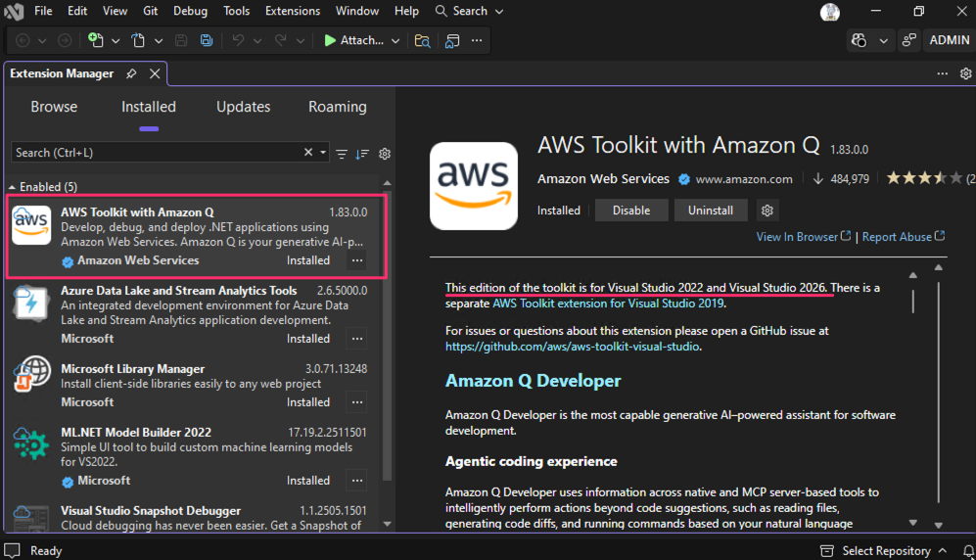Select Azure Data Lake and Stream Analytics Tools
The width and height of the screenshot is (976, 560).
coord(178,291)
